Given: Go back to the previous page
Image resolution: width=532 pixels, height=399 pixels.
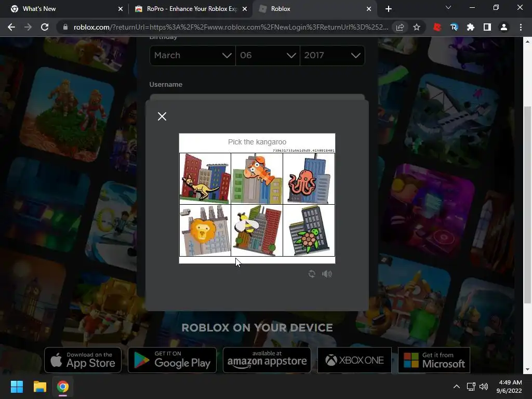Looking at the screenshot, I should (11, 27).
